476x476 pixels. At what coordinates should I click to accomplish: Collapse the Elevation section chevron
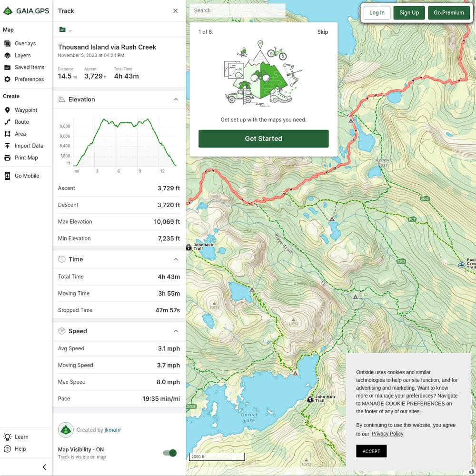(176, 99)
